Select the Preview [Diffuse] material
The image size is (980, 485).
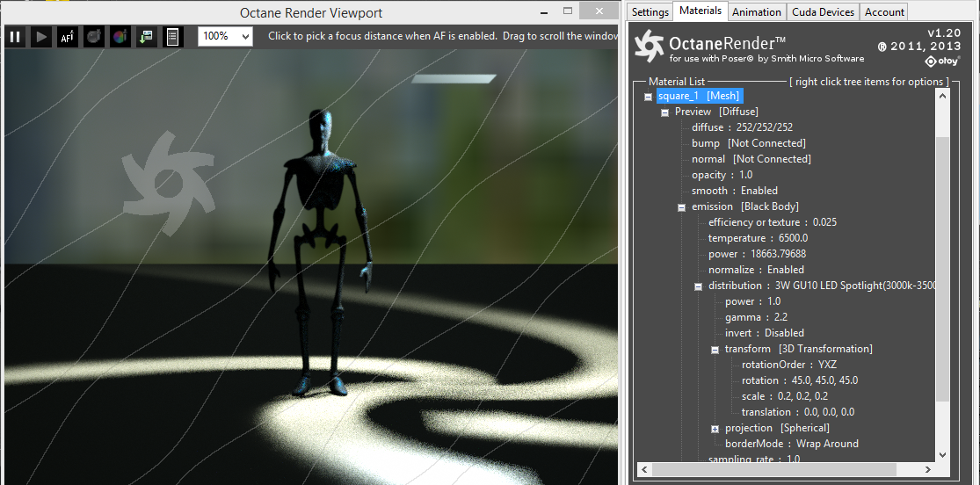coord(716,112)
